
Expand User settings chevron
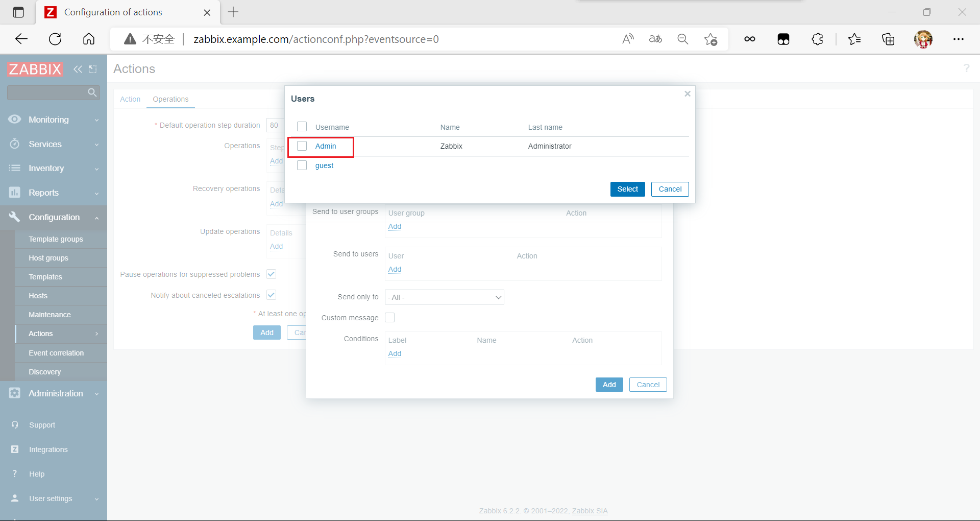pyautogui.click(x=96, y=499)
